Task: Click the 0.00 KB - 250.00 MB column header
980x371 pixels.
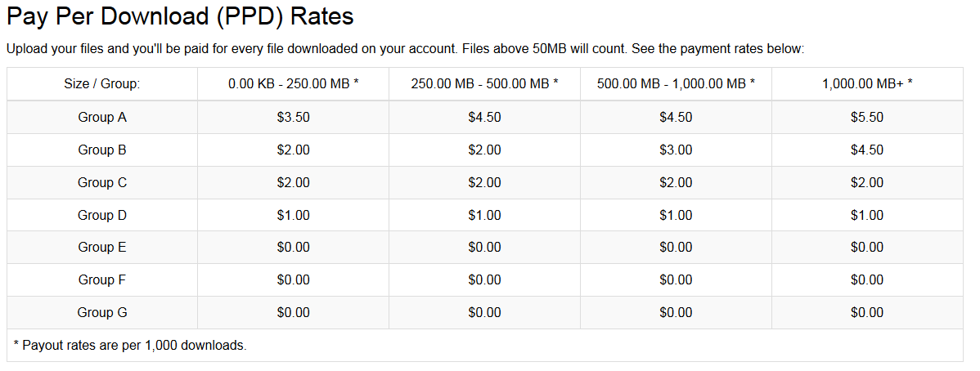Action: (293, 83)
